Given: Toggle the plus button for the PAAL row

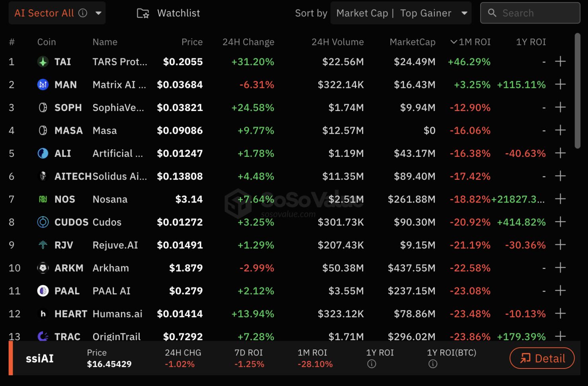Looking at the screenshot, I should 560,291.
